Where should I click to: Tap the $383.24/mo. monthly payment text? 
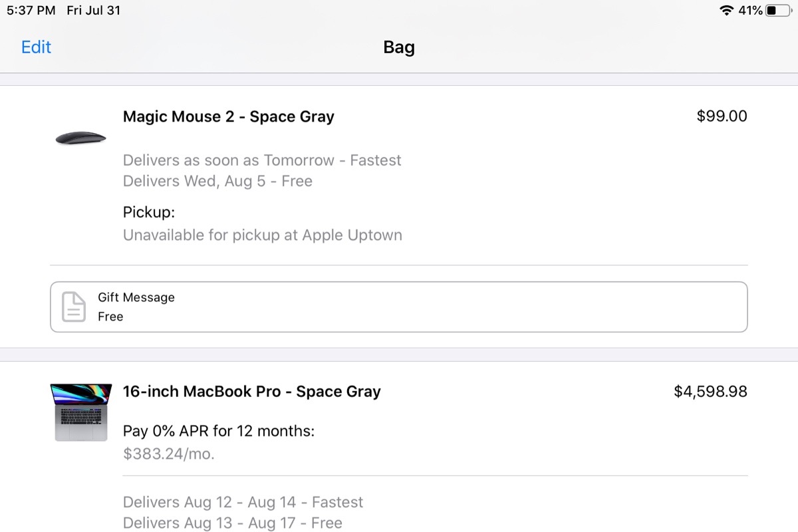(169, 454)
